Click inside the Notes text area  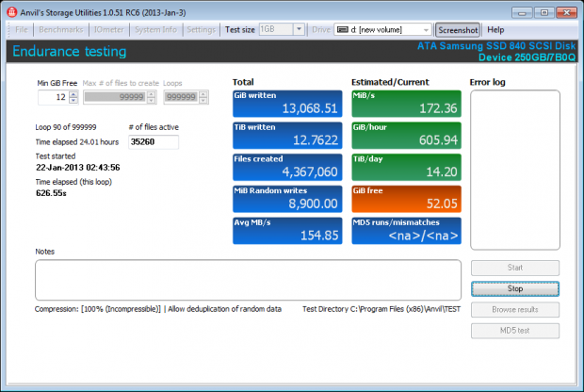tap(248, 280)
